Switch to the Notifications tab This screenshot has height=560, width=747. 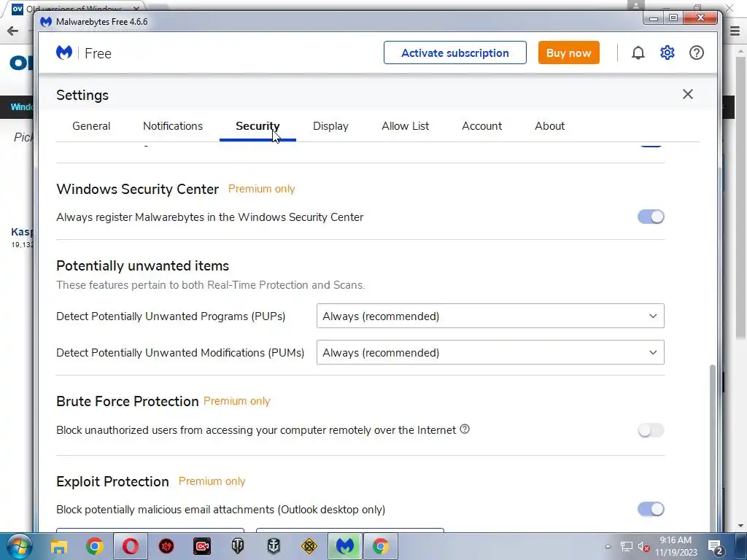tap(172, 126)
